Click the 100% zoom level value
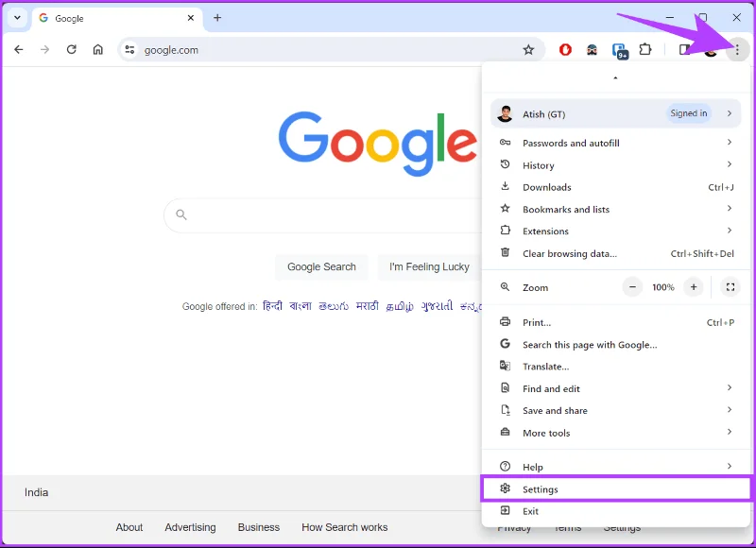Image resolution: width=756 pixels, height=548 pixels. click(663, 287)
